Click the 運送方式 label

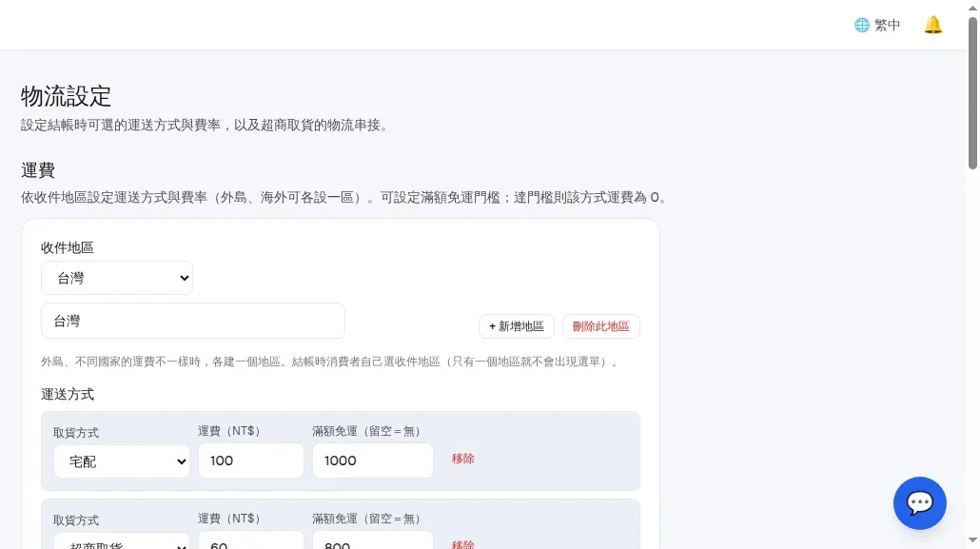click(68, 394)
